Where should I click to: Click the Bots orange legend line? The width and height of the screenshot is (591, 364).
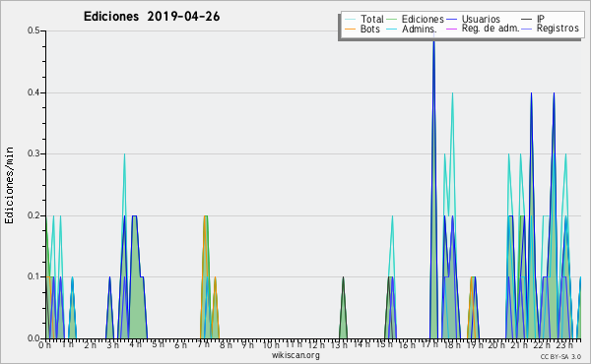pyautogui.click(x=351, y=29)
